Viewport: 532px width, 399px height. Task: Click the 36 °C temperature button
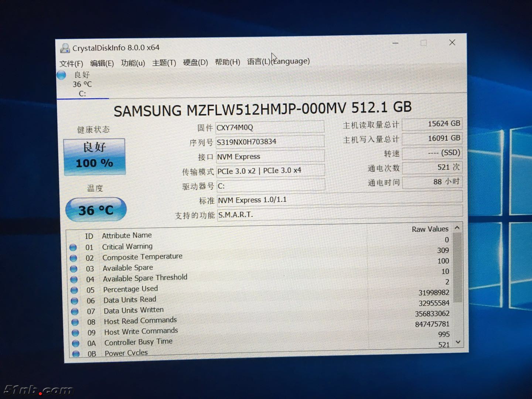click(96, 210)
